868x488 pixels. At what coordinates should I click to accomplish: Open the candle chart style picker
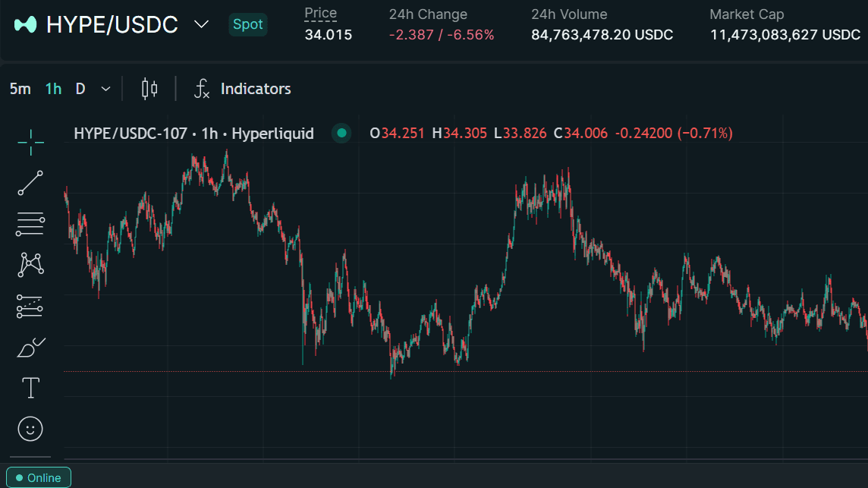[149, 88]
